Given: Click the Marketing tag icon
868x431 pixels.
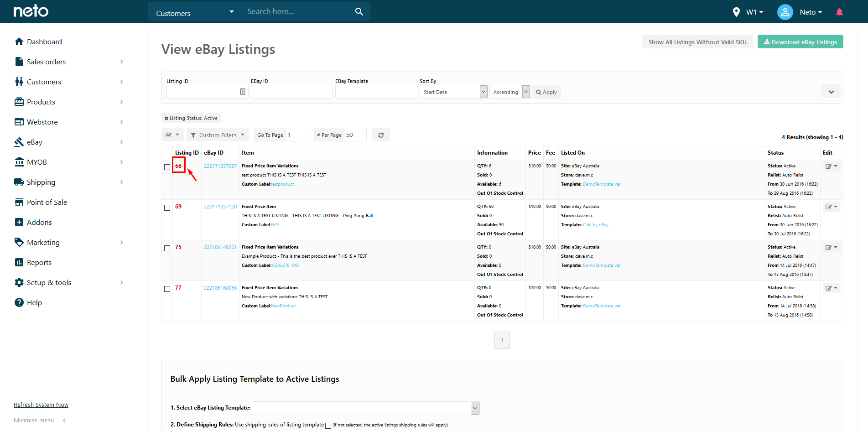Looking at the screenshot, I should (19, 242).
